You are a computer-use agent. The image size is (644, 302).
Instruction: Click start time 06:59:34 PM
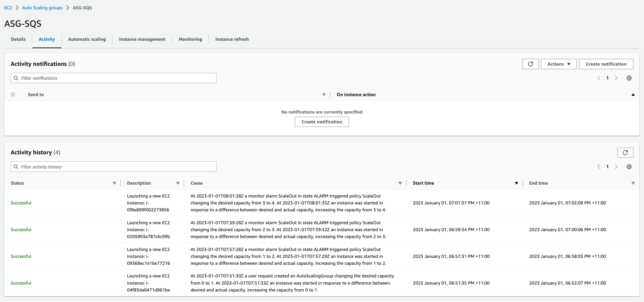(451, 230)
